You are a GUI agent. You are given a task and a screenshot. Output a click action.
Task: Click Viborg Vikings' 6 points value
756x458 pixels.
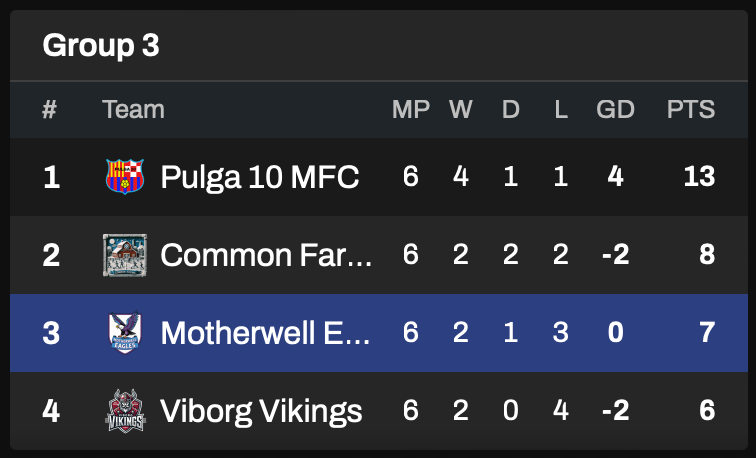click(x=707, y=411)
